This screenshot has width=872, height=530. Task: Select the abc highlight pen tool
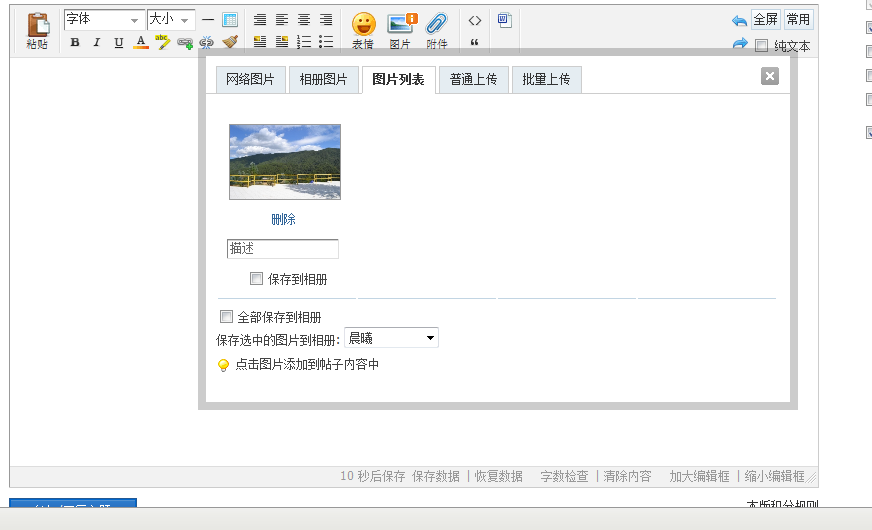(x=162, y=42)
